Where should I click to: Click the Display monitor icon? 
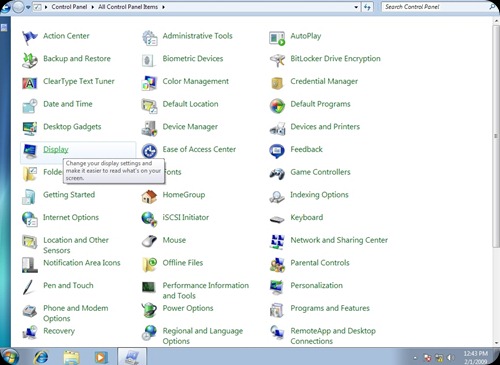30,151
